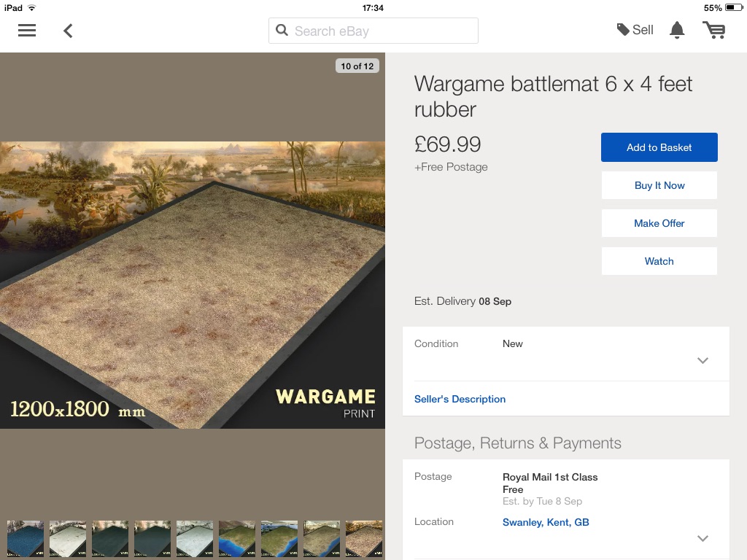Image resolution: width=747 pixels, height=560 pixels.
Task: Open the hamburger menu
Action: (x=27, y=31)
